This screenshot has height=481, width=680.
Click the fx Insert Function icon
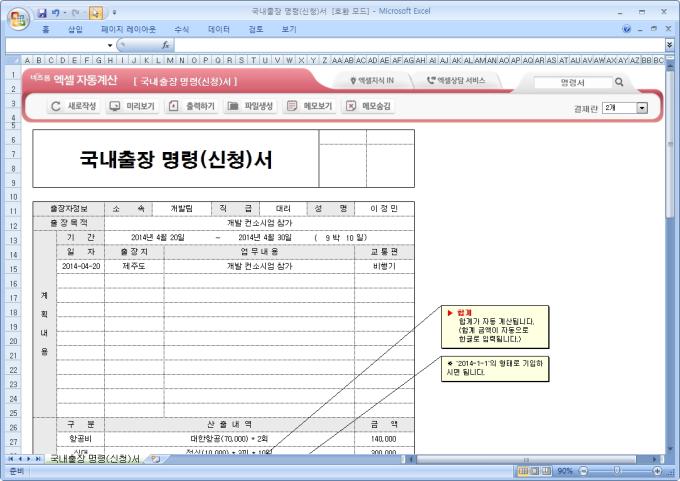(165, 45)
